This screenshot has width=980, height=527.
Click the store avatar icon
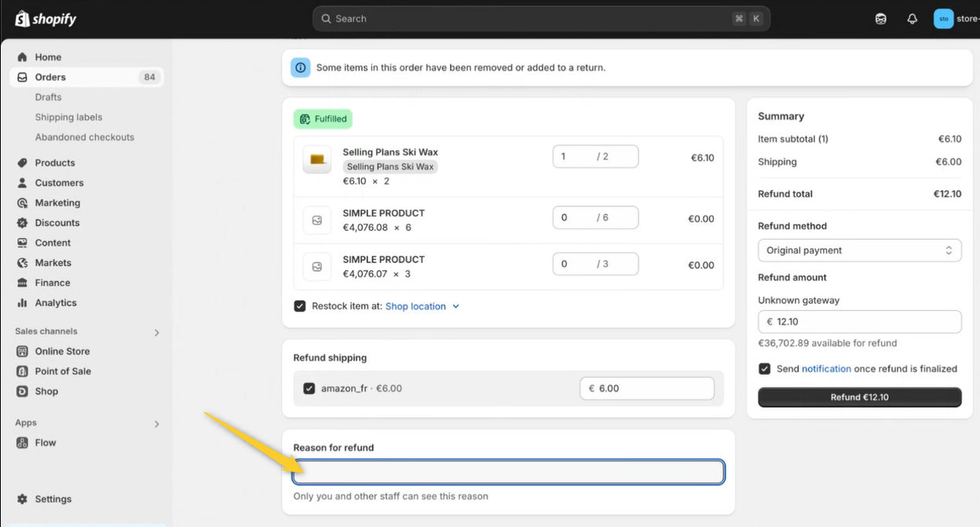(943, 19)
